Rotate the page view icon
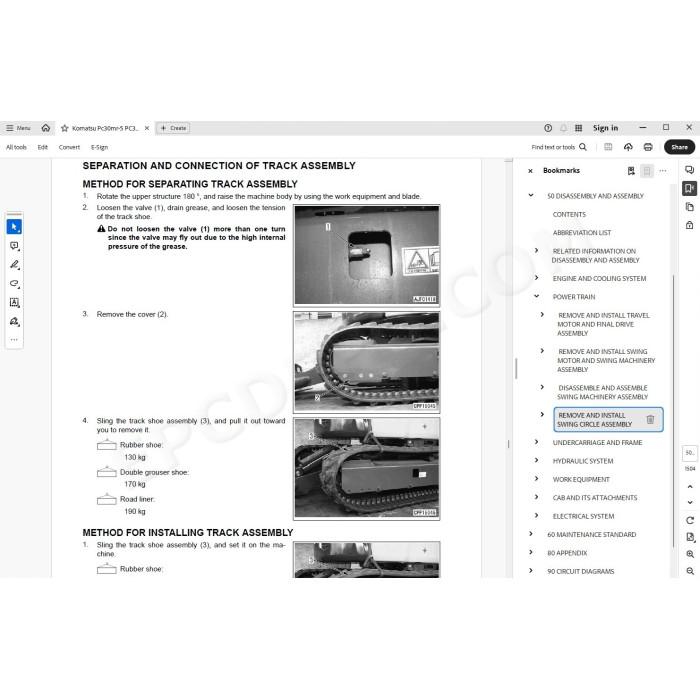 coord(690,521)
